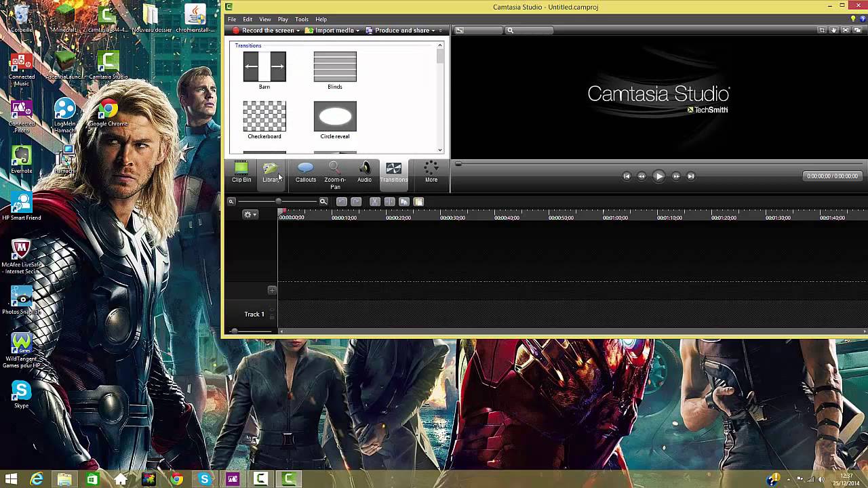Select the Corbeille recycle bin icon
The image size is (868, 488).
pos(22,20)
